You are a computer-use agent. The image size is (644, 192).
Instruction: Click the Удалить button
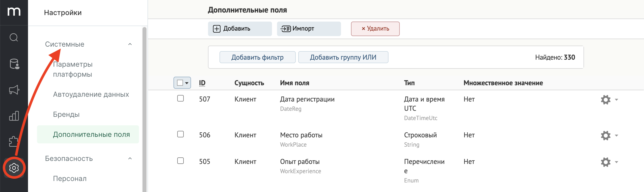coord(375,29)
